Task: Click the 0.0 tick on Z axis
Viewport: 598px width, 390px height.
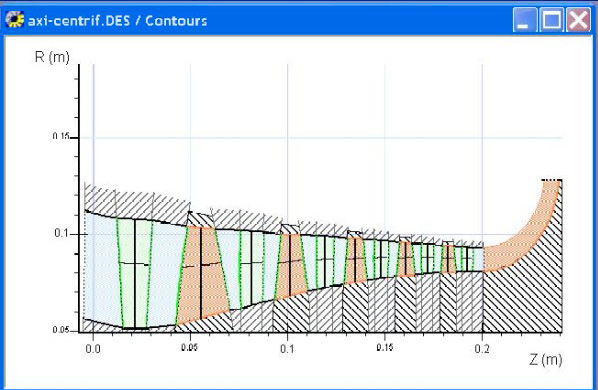Action: (x=93, y=348)
